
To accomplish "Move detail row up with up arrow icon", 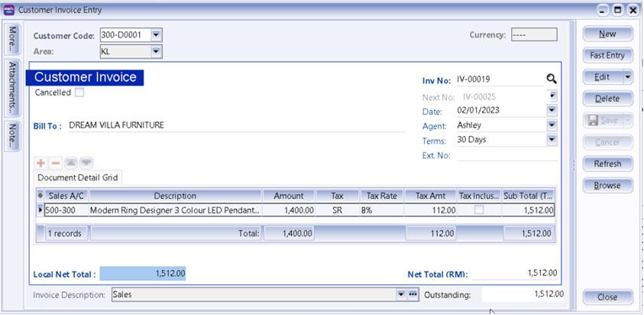I will coord(71,163).
